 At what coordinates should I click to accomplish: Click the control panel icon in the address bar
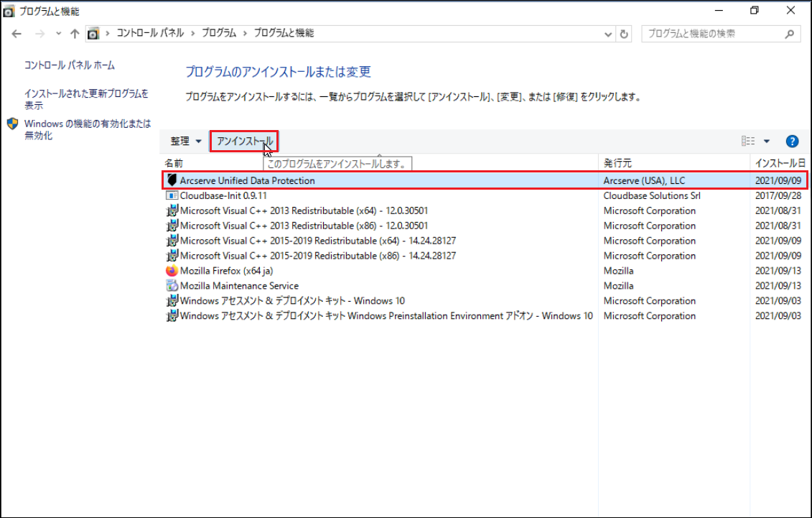pyautogui.click(x=93, y=34)
